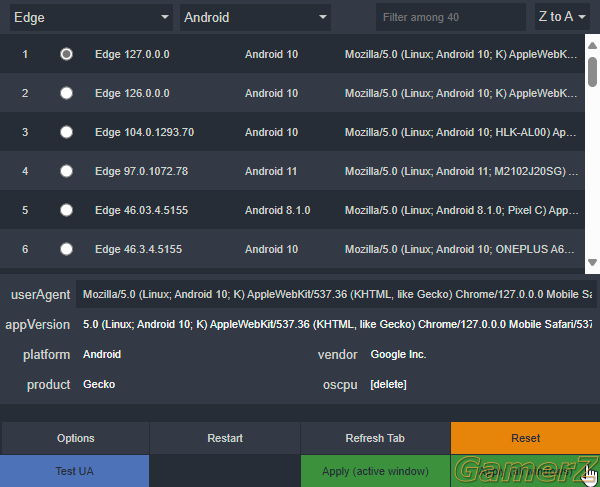This screenshot has height=487, width=600.
Task: Click the Edge 126.0.0.0 row text
Action: click(132, 93)
